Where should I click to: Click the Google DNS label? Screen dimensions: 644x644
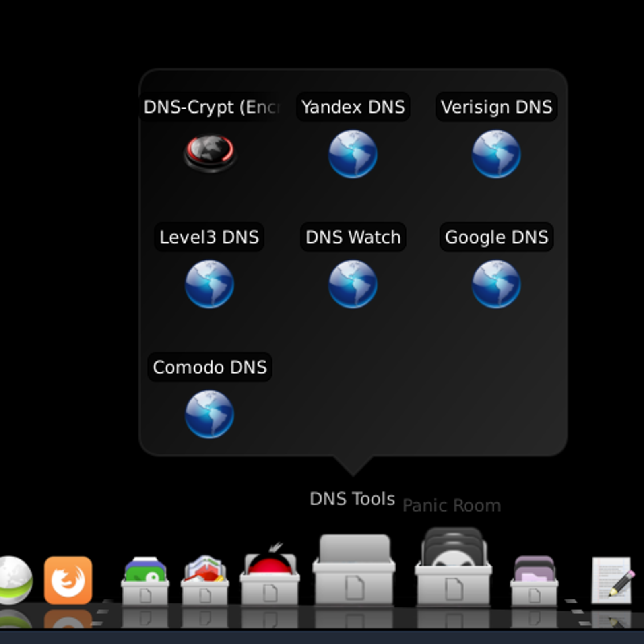pyautogui.click(x=496, y=237)
